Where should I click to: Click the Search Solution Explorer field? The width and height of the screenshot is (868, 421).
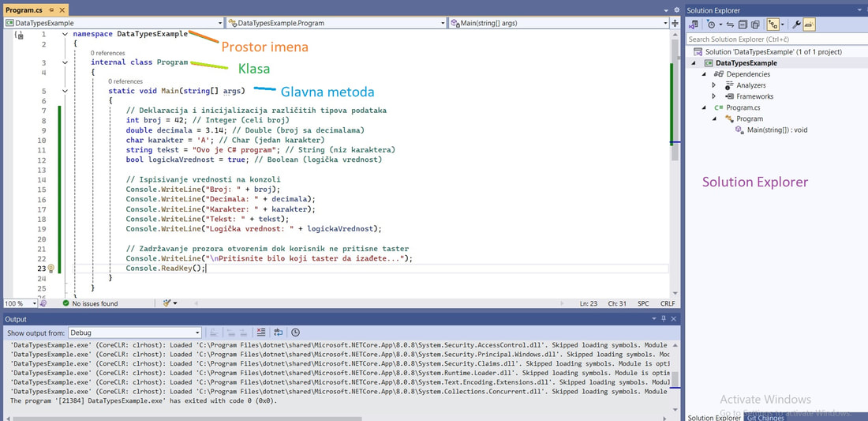click(776, 39)
